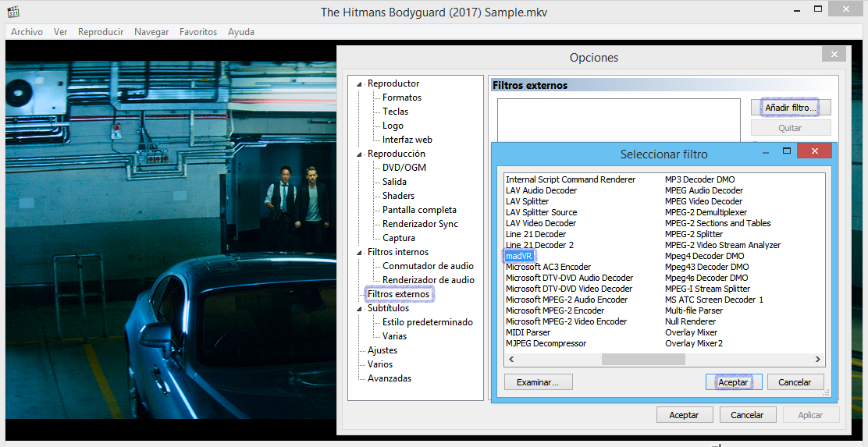Select Captura in options tree

399,238
